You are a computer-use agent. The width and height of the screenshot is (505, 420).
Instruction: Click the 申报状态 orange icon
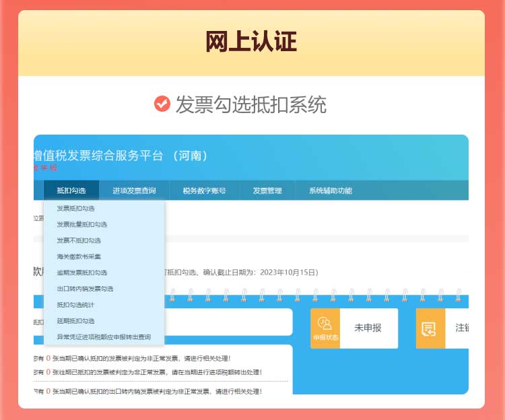(325, 328)
